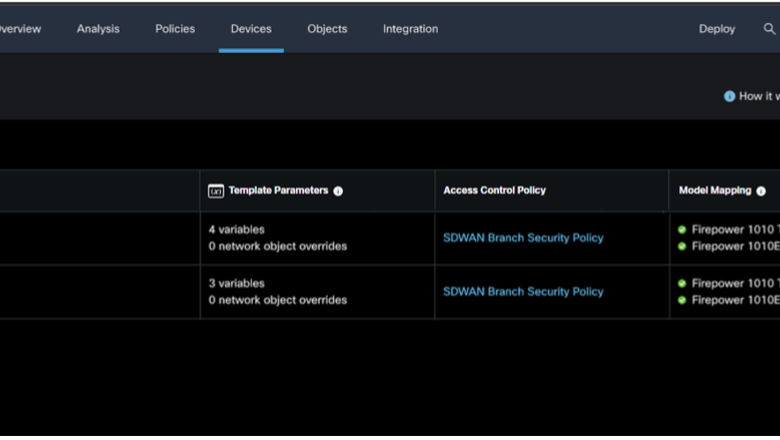Viewport: 780px width, 440px height.
Task: Open the Overview tab
Action: pyautogui.click(x=20, y=29)
